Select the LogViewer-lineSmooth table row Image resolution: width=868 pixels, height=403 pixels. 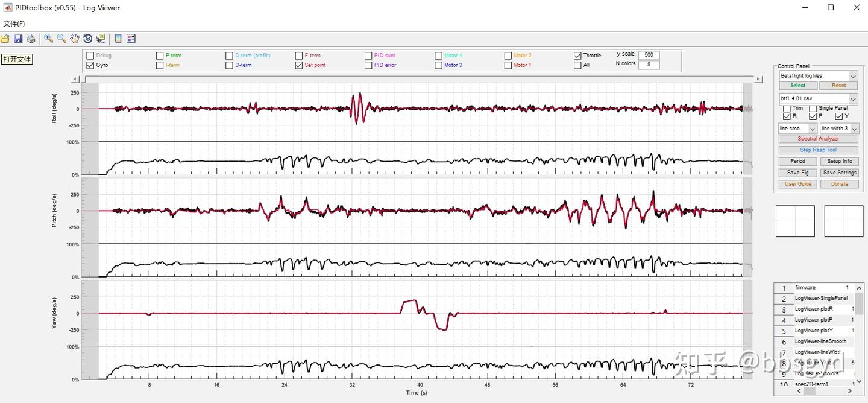point(814,341)
